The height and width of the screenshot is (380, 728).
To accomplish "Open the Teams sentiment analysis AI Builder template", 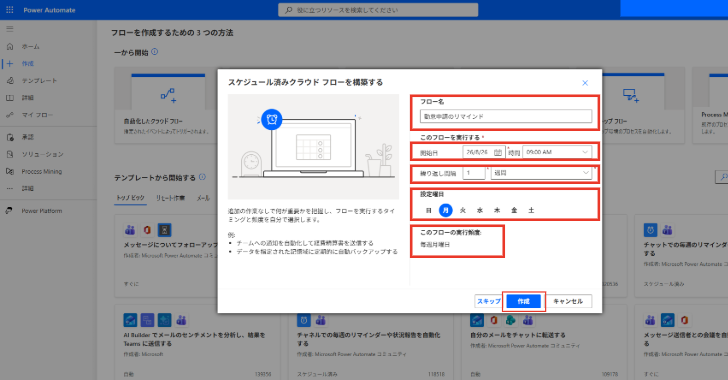I will pyautogui.click(x=198, y=342).
